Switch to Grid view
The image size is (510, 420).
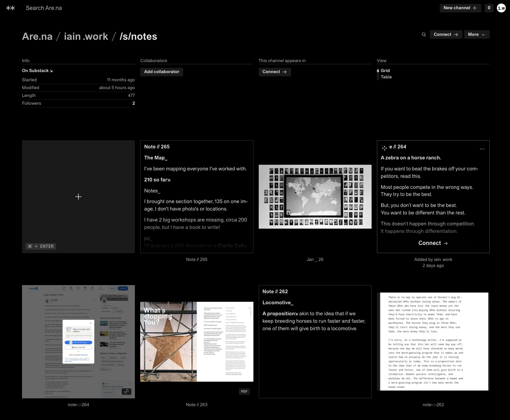tap(385, 71)
